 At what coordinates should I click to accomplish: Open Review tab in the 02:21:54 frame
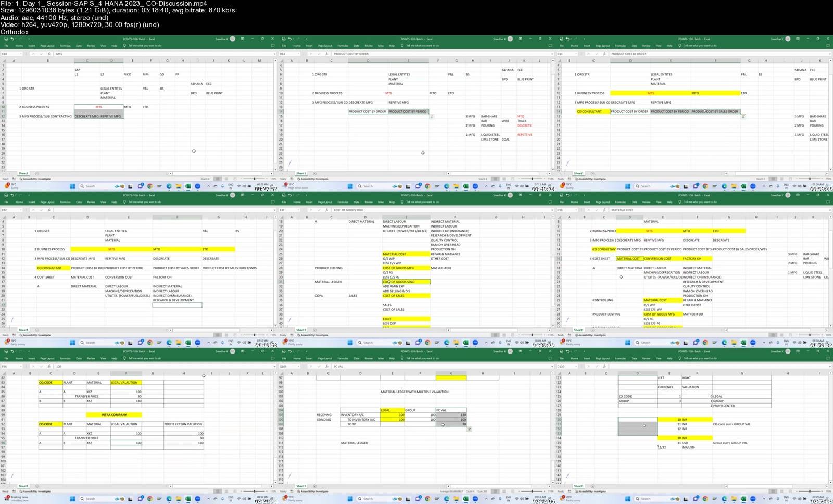coord(91,358)
